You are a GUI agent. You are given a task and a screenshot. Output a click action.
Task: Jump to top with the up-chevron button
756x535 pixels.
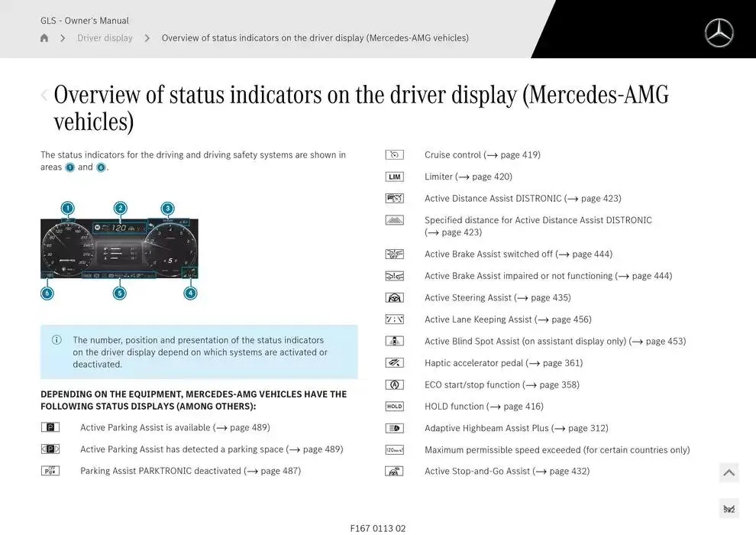[729, 473]
